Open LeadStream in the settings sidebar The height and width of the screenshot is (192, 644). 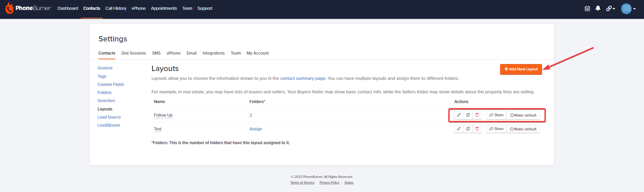[x=109, y=125]
